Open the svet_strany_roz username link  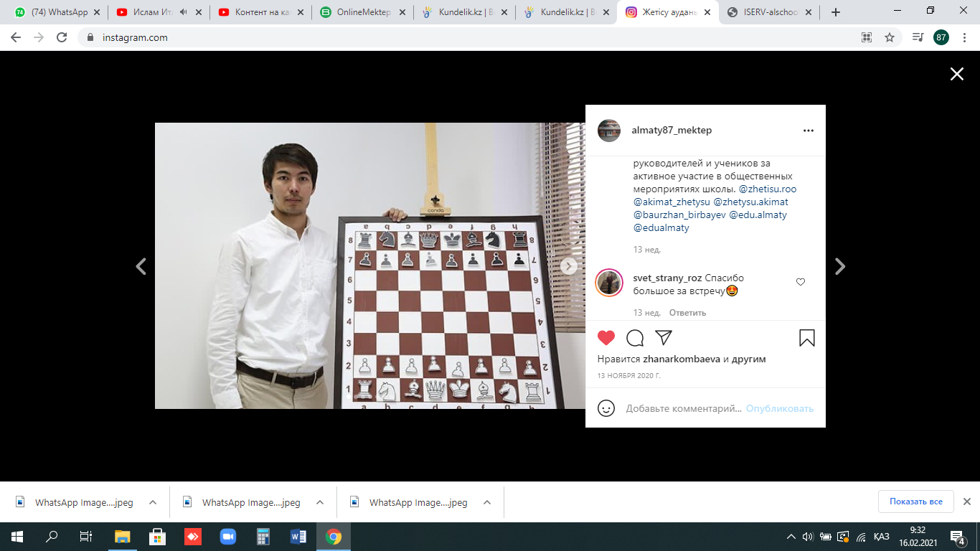pos(667,278)
